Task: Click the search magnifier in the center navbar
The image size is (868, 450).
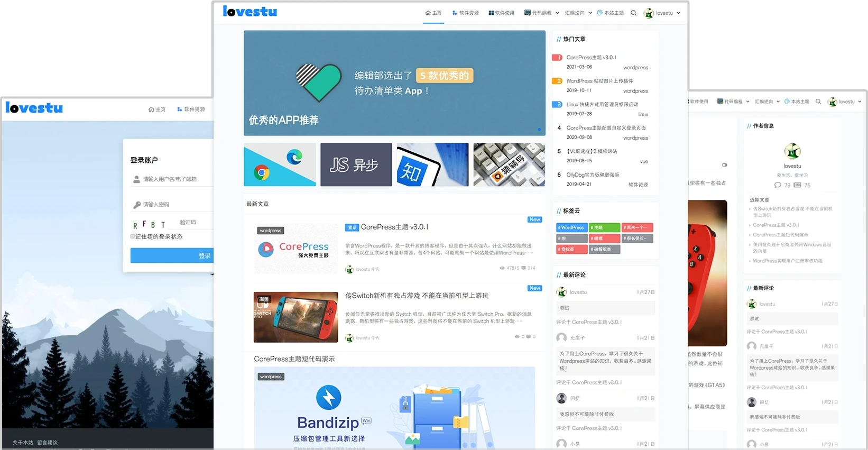Action: pyautogui.click(x=633, y=13)
